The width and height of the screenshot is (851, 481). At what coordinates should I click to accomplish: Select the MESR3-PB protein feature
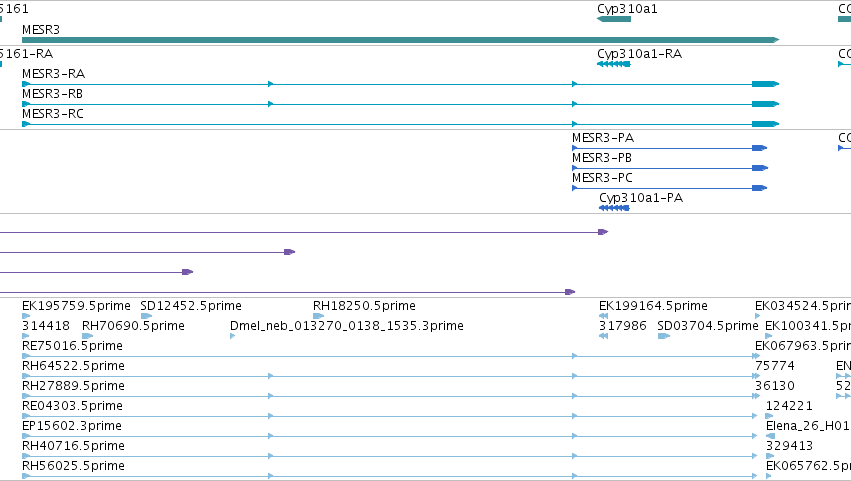click(670, 168)
